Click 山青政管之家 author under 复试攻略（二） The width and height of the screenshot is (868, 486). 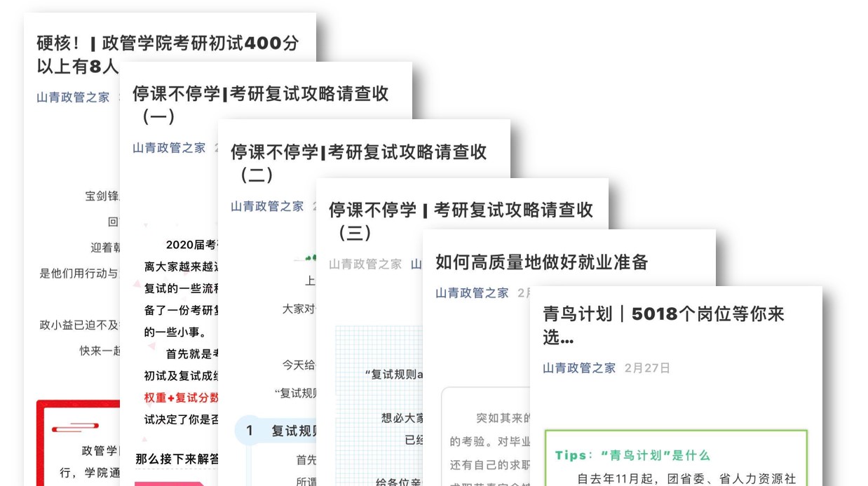(267, 206)
